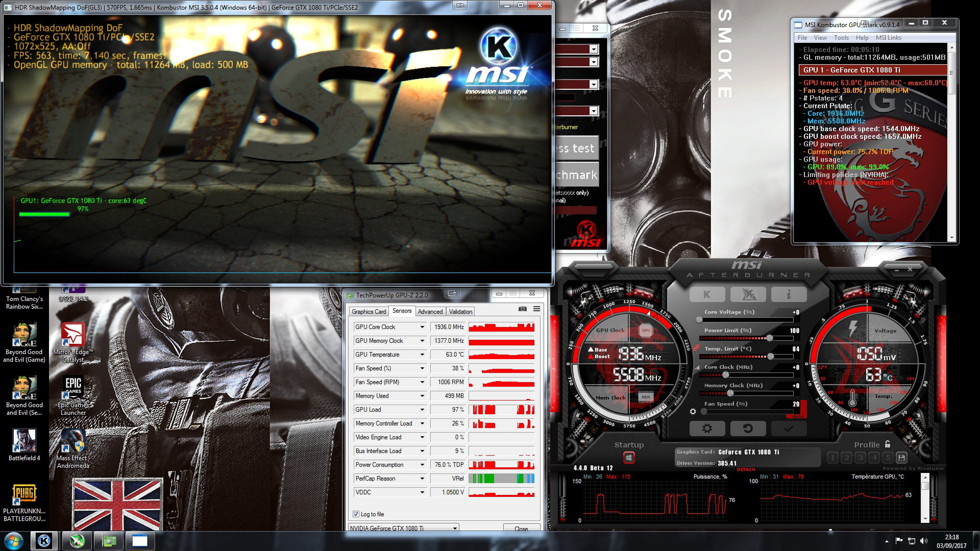Open Help menu in Kombustor GPU monitor
Image resolution: width=980 pixels, height=551 pixels.
(862, 38)
